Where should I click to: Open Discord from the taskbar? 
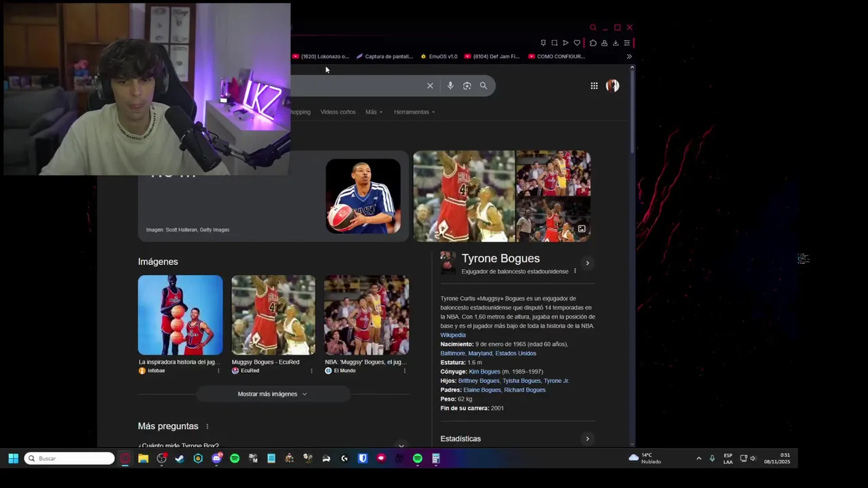216,458
